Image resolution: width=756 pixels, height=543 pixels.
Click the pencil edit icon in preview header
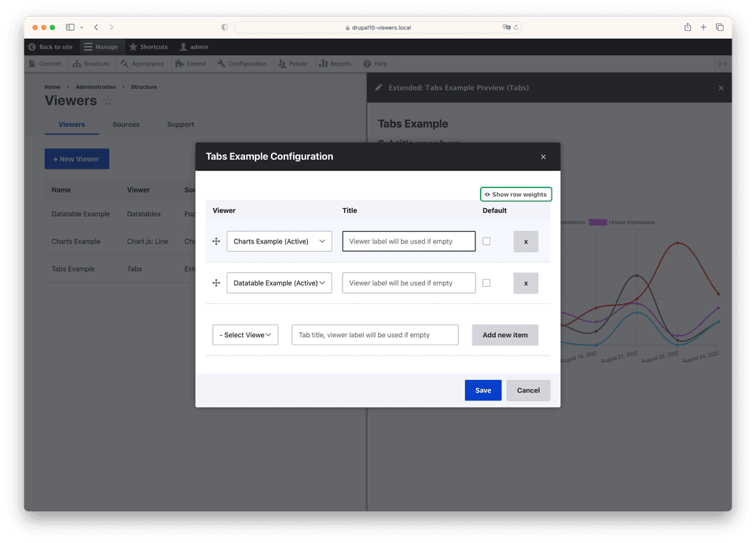coord(379,88)
